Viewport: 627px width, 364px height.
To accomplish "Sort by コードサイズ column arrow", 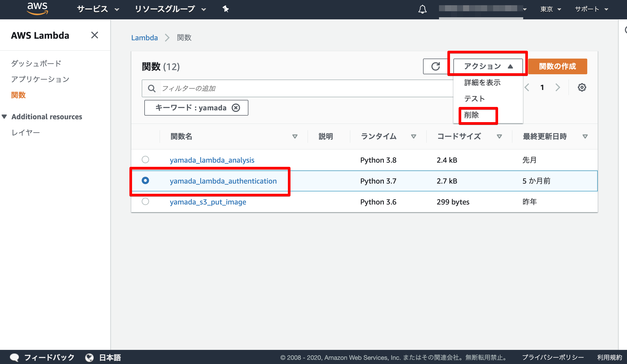I will [x=499, y=136].
